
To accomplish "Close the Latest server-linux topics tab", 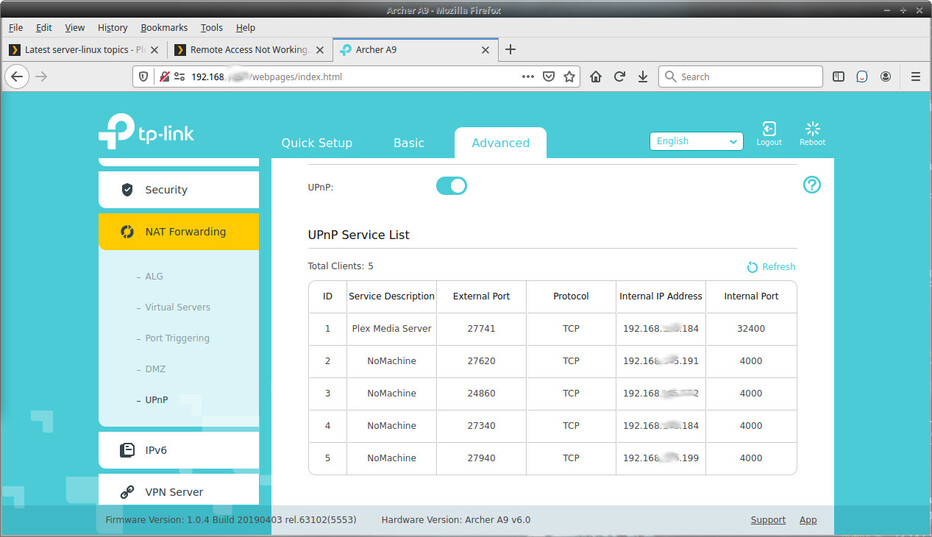I will tap(155, 50).
